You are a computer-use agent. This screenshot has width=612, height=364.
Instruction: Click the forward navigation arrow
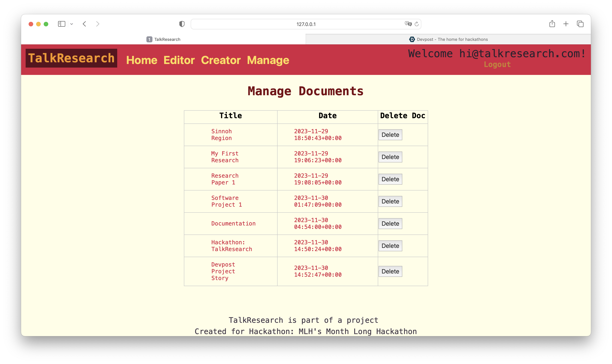[x=98, y=24]
